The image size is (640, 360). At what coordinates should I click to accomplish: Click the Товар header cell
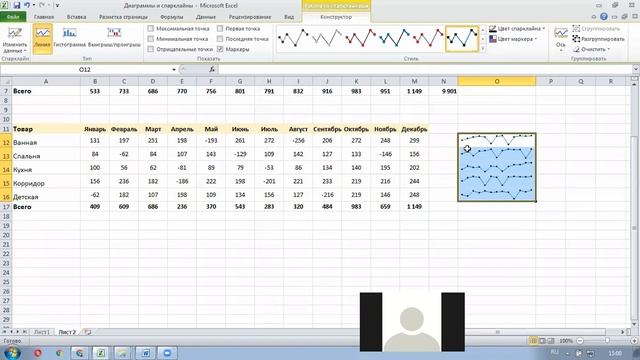point(46,129)
